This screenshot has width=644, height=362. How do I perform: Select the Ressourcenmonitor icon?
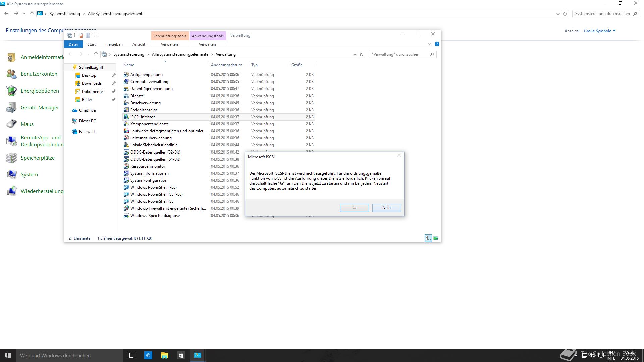pyautogui.click(x=126, y=166)
